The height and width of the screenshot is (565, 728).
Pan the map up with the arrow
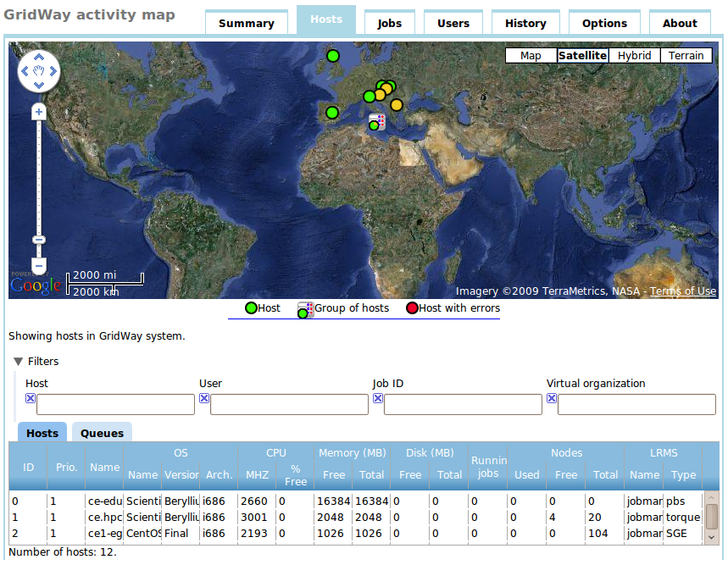pos(39,57)
